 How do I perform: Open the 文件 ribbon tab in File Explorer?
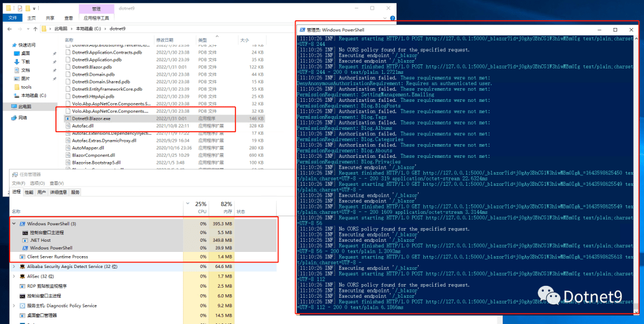(13, 18)
